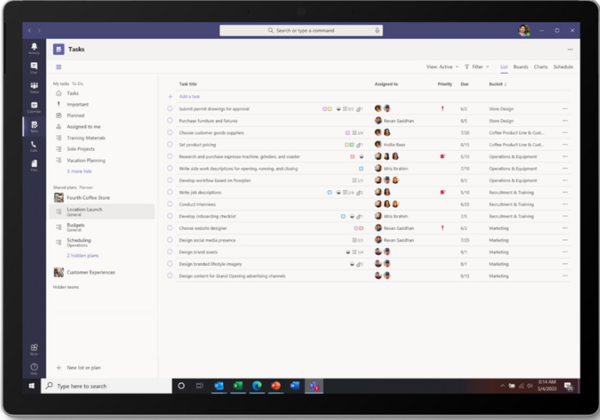This screenshot has height=420, width=600.
Task: Mark Purchase furniture and fixtures complete
Action: click(170, 120)
